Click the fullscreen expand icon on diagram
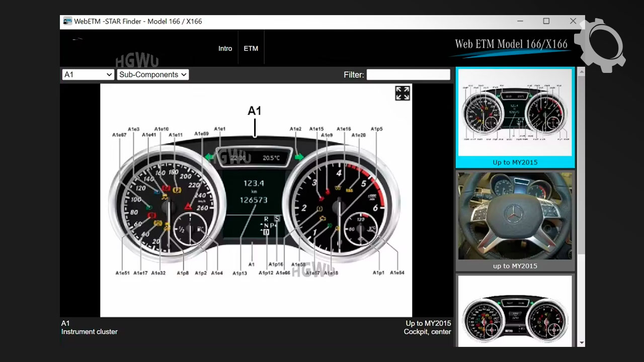The image size is (644, 362). click(402, 93)
